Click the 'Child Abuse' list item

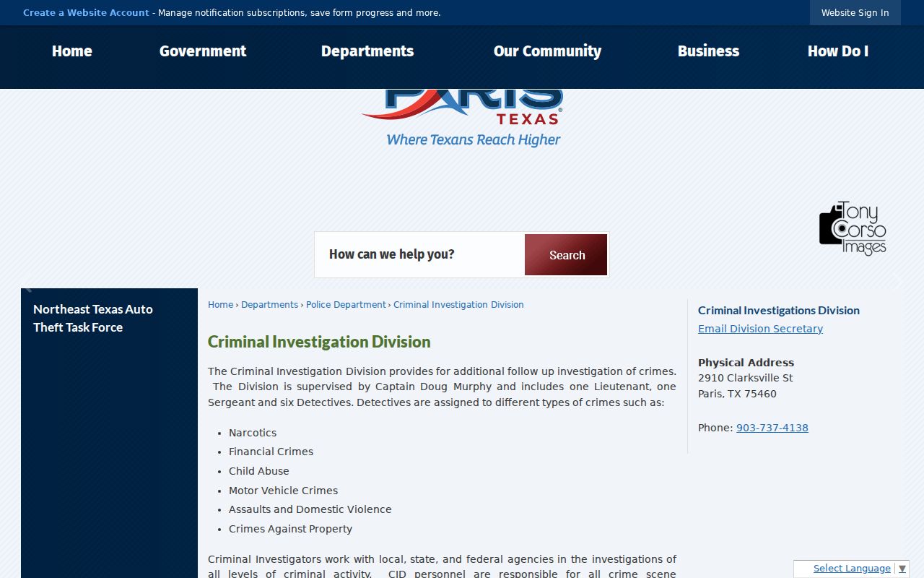point(258,471)
